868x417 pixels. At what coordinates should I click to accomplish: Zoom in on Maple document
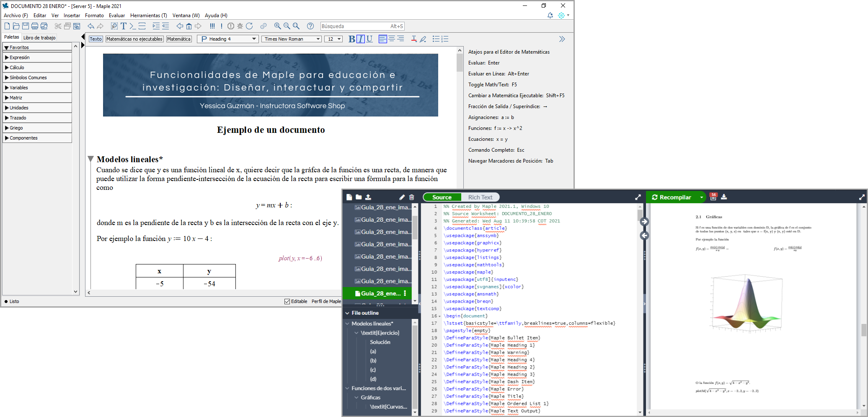[x=277, y=26]
